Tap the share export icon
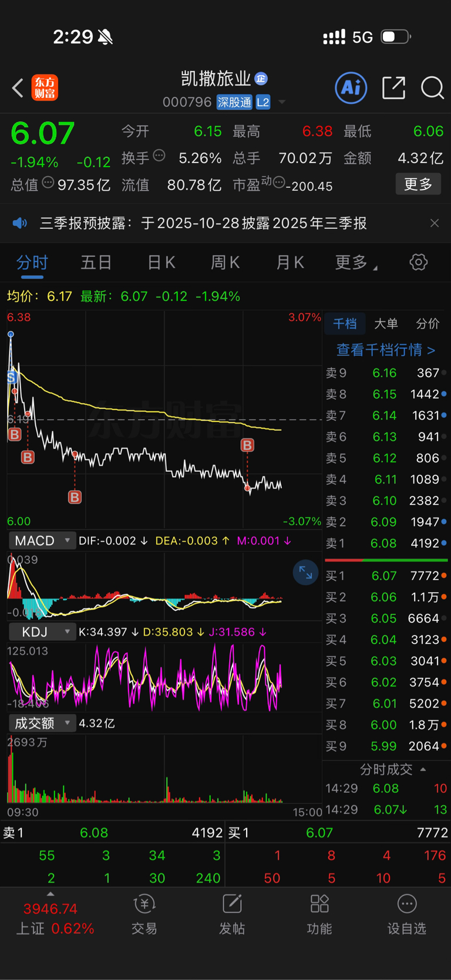Screen dimensions: 451x980 pyautogui.click(x=393, y=88)
